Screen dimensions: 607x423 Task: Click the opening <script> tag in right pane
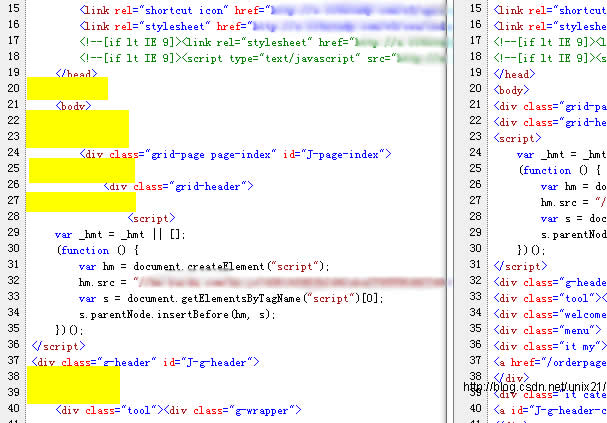pos(518,138)
